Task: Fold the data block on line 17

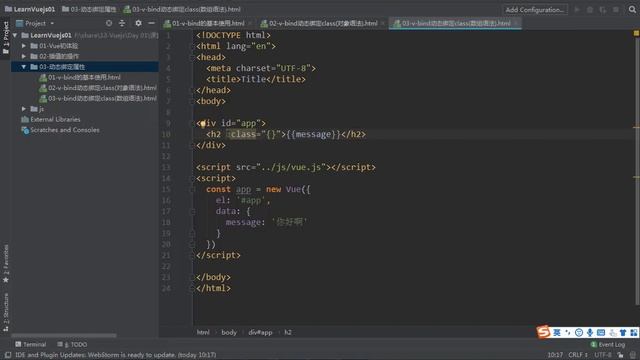Action: click(x=192, y=211)
